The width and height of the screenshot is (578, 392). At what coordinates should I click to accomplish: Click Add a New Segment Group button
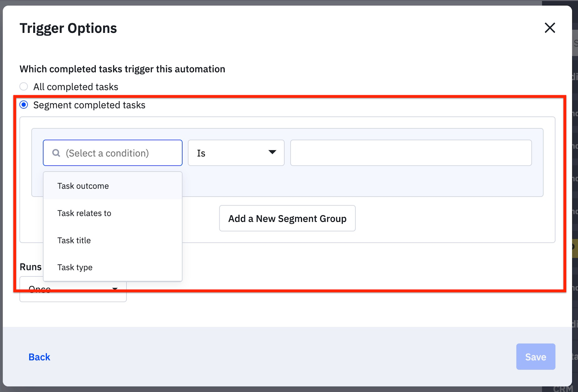tap(287, 219)
